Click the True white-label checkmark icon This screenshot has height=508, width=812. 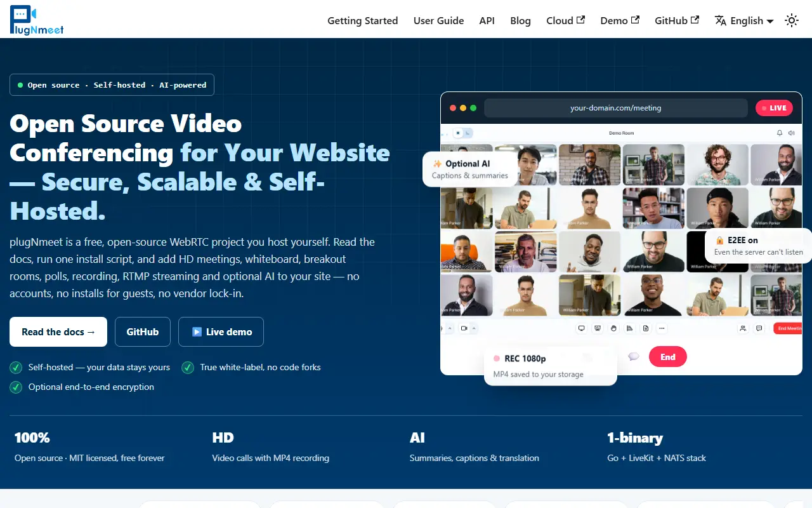[x=188, y=367]
